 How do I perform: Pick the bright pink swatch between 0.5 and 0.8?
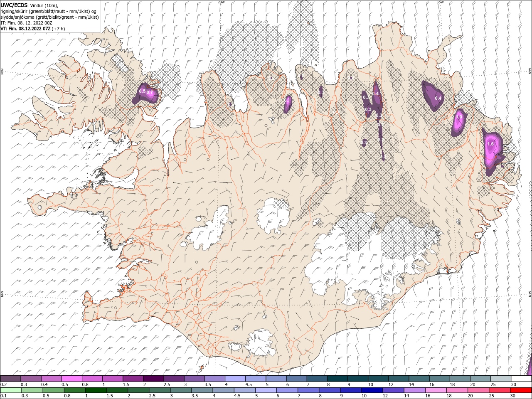tap(72, 379)
